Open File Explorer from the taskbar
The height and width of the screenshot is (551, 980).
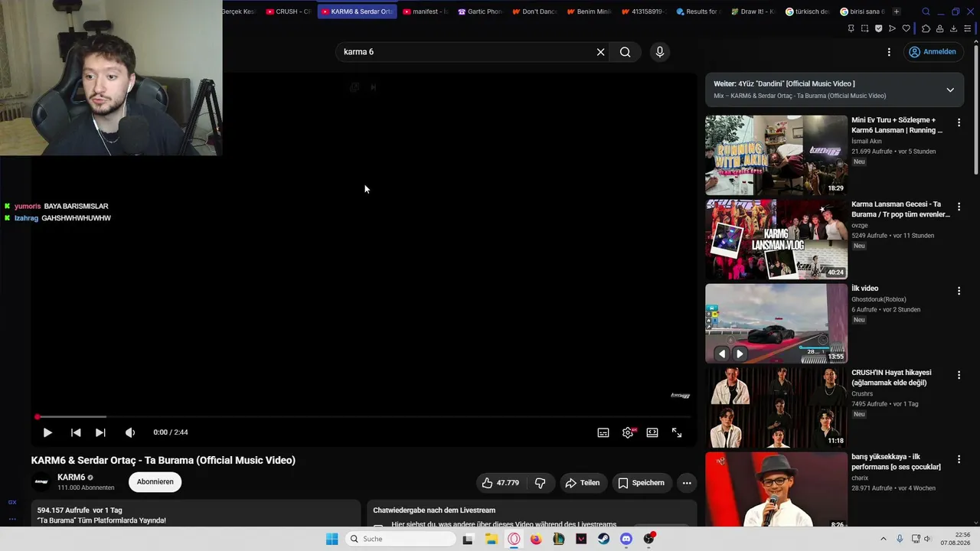[492, 539]
